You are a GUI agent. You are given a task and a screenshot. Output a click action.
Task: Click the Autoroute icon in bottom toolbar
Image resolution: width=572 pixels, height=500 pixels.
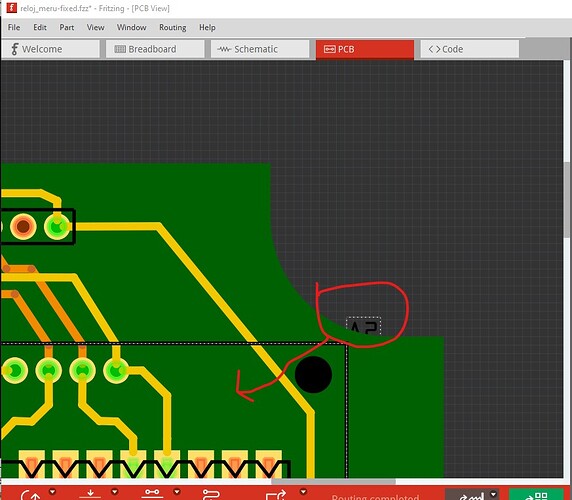tap(211, 495)
